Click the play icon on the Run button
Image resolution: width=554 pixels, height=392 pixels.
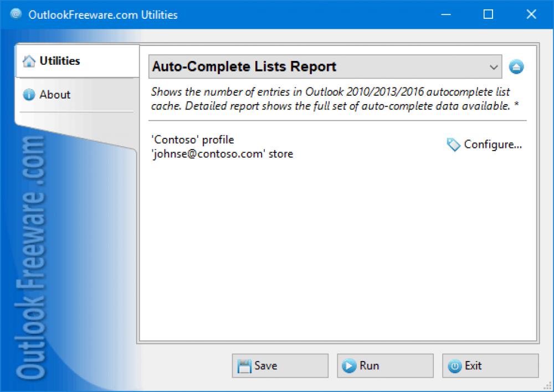click(350, 365)
